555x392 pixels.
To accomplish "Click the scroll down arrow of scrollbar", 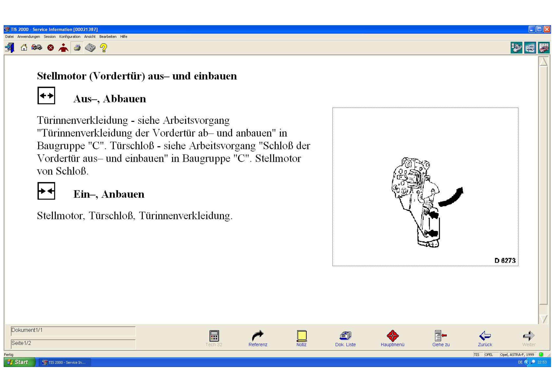I will (543, 319).
